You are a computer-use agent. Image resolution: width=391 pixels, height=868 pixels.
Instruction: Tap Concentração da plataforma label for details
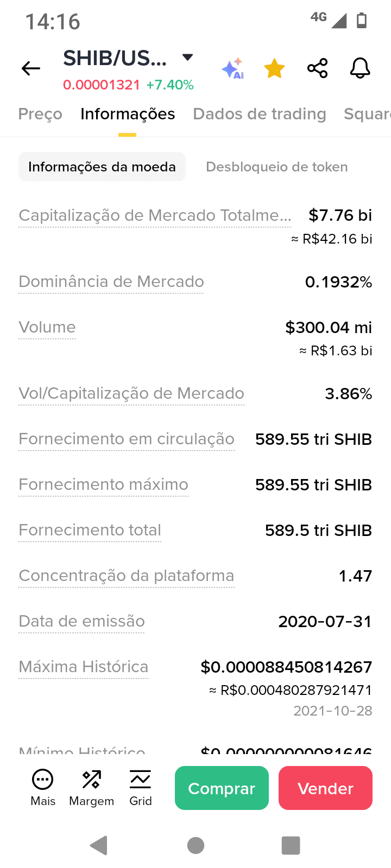point(127,576)
